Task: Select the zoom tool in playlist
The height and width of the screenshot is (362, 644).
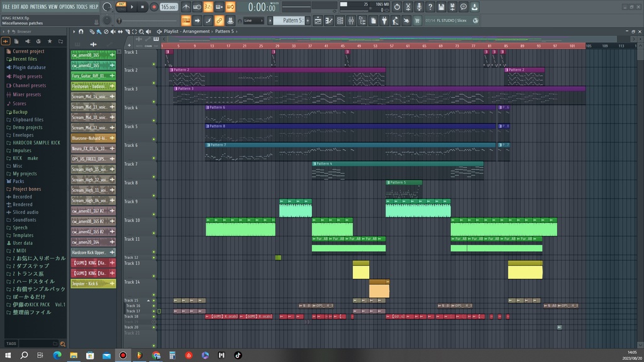Action: pos(142,31)
